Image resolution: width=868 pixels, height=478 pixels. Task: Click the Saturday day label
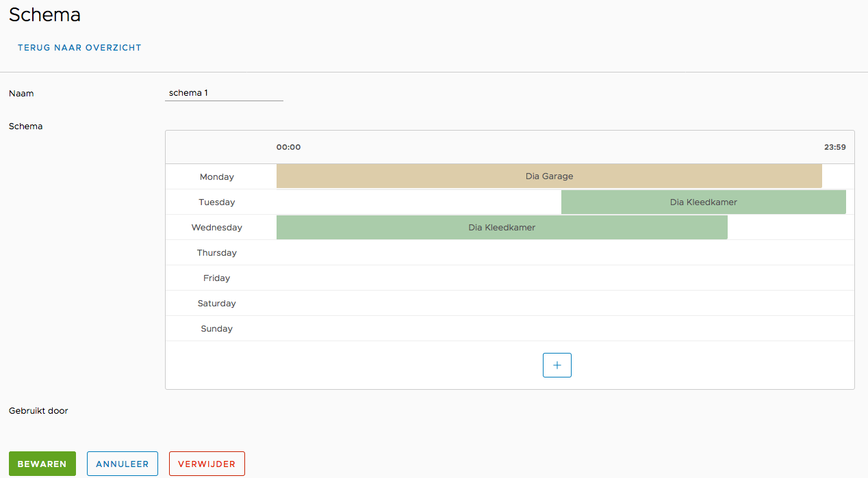[217, 304]
